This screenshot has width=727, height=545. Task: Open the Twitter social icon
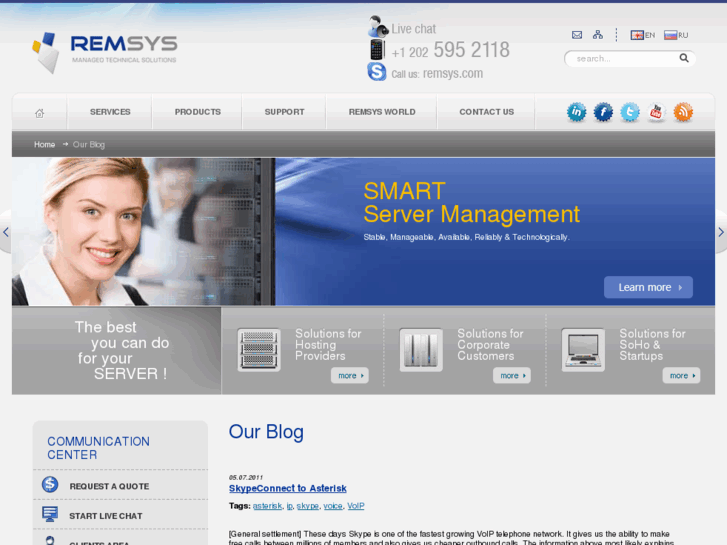click(x=630, y=112)
